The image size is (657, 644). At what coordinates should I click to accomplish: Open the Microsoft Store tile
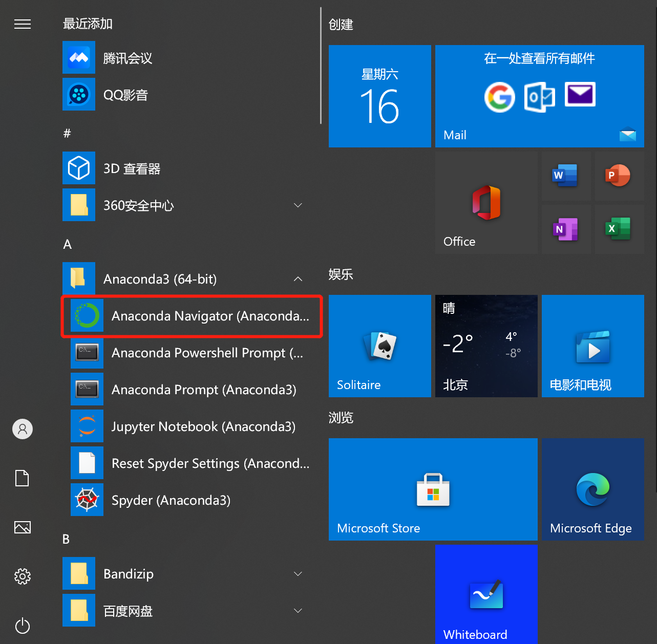click(433, 489)
